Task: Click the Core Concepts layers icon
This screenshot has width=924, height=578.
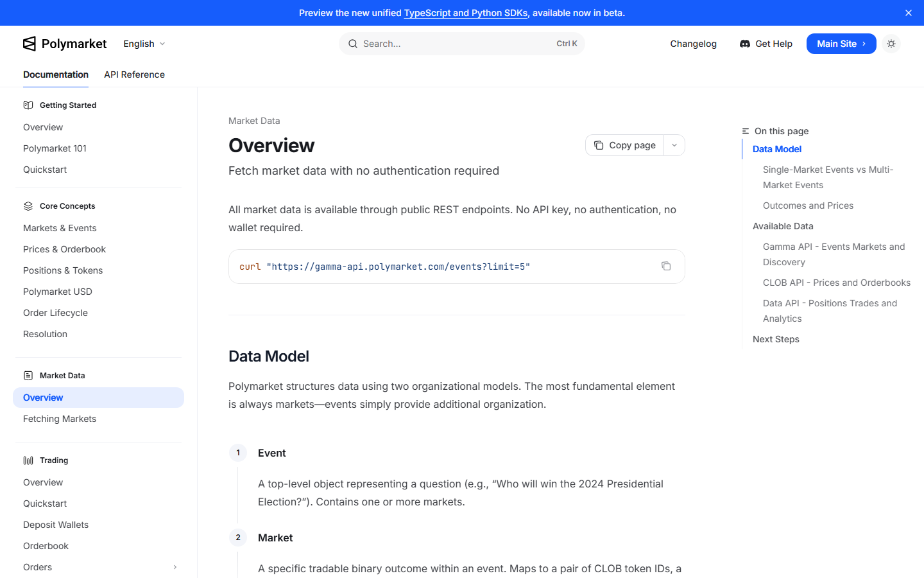Action: click(28, 206)
